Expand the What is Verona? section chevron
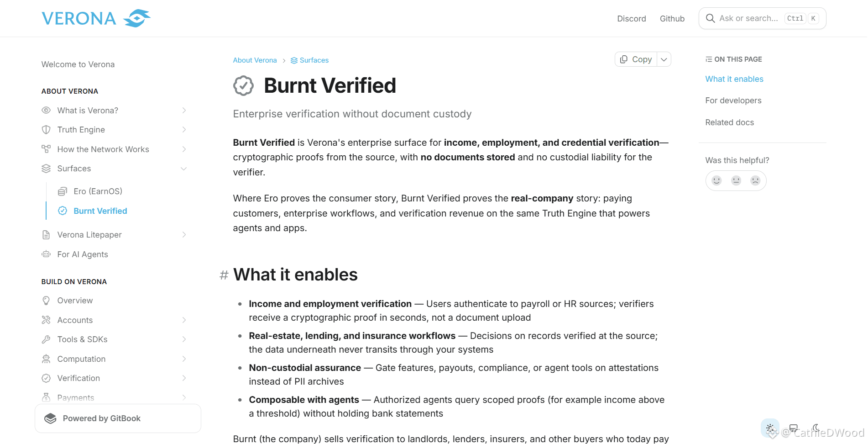 pos(184,111)
